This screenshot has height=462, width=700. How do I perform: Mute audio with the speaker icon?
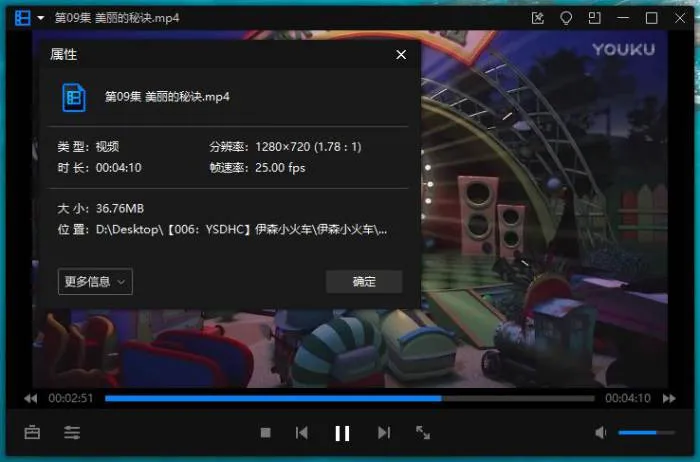601,432
